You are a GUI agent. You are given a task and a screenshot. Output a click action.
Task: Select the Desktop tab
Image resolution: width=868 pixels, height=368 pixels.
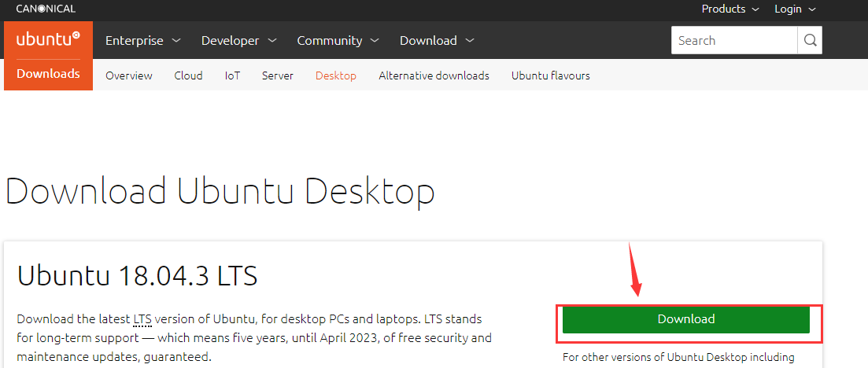click(x=336, y=75)
